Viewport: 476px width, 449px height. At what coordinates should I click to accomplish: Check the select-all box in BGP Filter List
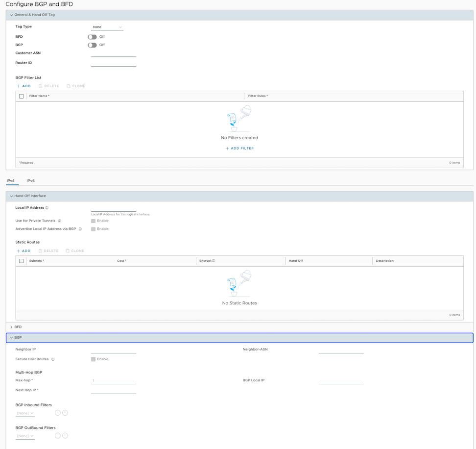pyautogui.click(x=21, y=96)
